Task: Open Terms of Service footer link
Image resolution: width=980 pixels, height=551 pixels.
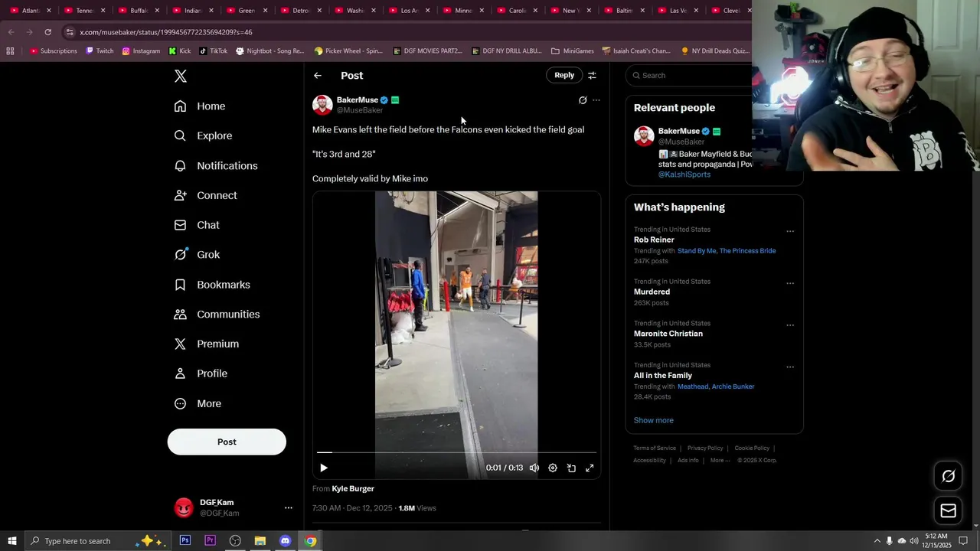Action: click(x=655, y=448)
